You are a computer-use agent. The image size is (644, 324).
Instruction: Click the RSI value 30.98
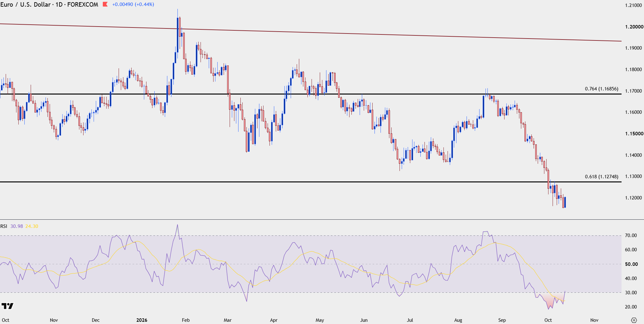[x=17, y=226]
